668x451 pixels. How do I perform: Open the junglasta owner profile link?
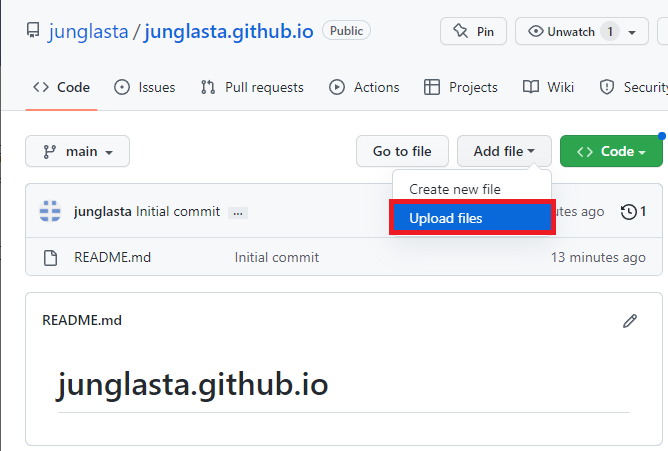(x=89, y=32)
